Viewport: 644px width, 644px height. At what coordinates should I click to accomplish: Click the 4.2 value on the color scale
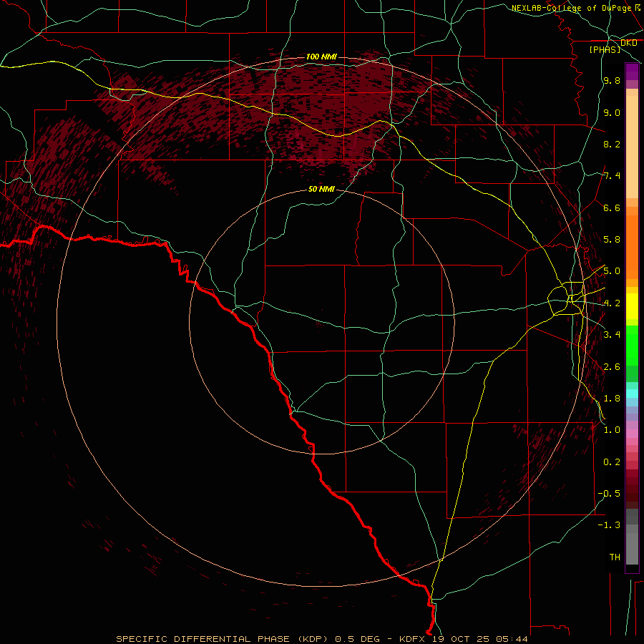tap(612, 303)
